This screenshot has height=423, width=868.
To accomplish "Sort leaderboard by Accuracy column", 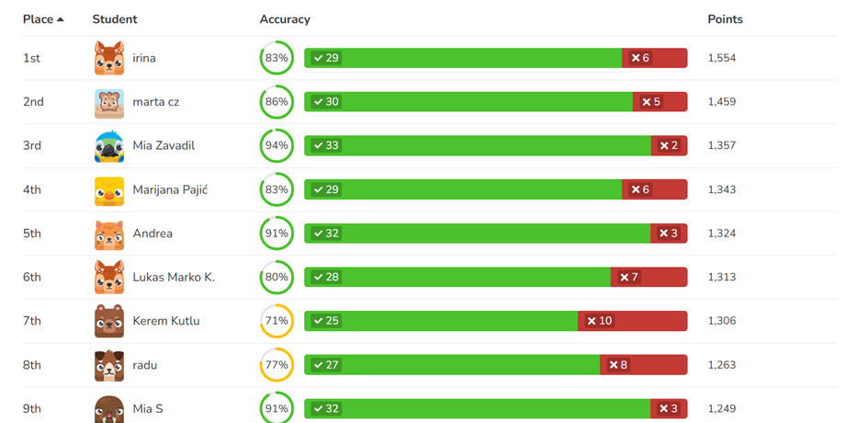I will [x=285, y=19].
